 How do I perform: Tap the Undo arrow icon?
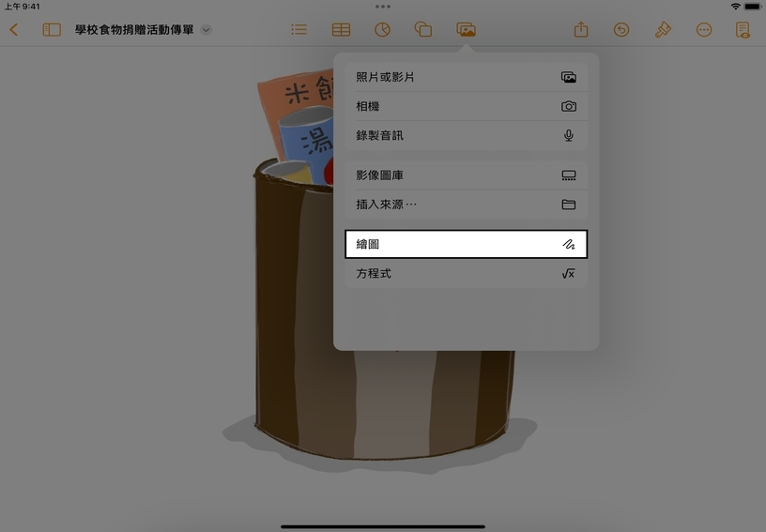(621, 30)
